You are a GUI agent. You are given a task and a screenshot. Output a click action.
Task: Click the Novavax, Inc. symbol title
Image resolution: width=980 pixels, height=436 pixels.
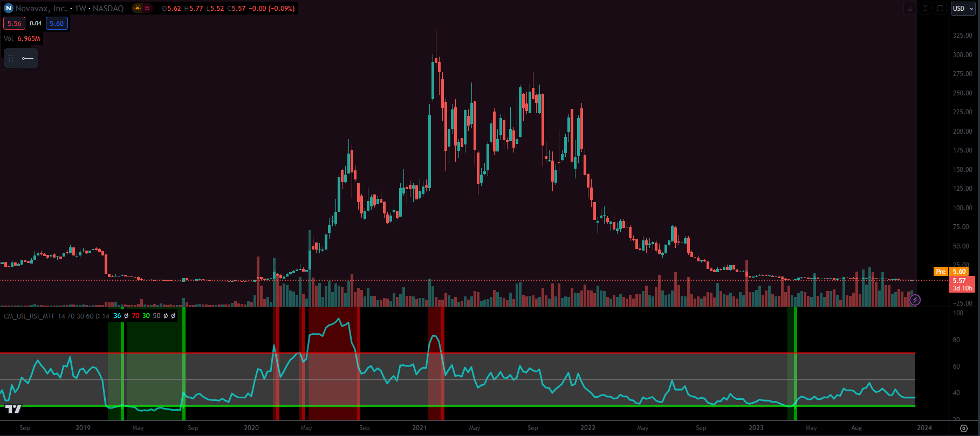(x=41, y=8)
